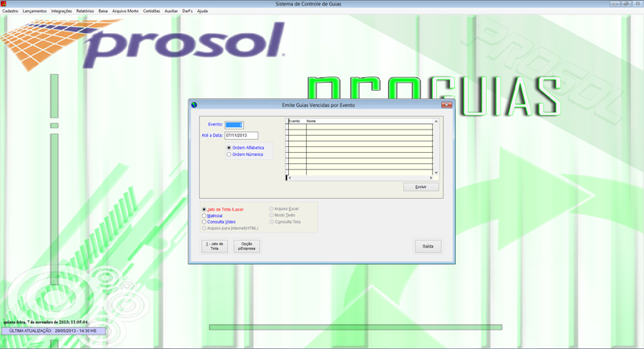Screen dimensions: 644x349
Task: Click the 1 - Jato de Tinta button
Action: 214,246
